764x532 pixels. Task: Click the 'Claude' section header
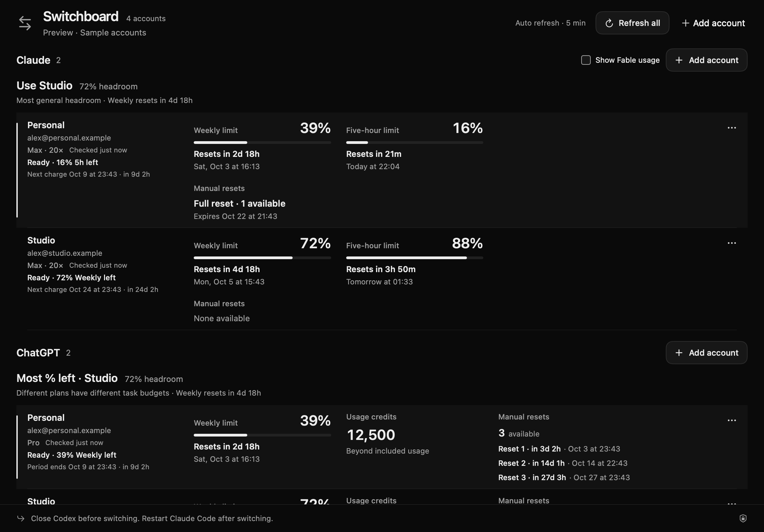pos(33,60)
